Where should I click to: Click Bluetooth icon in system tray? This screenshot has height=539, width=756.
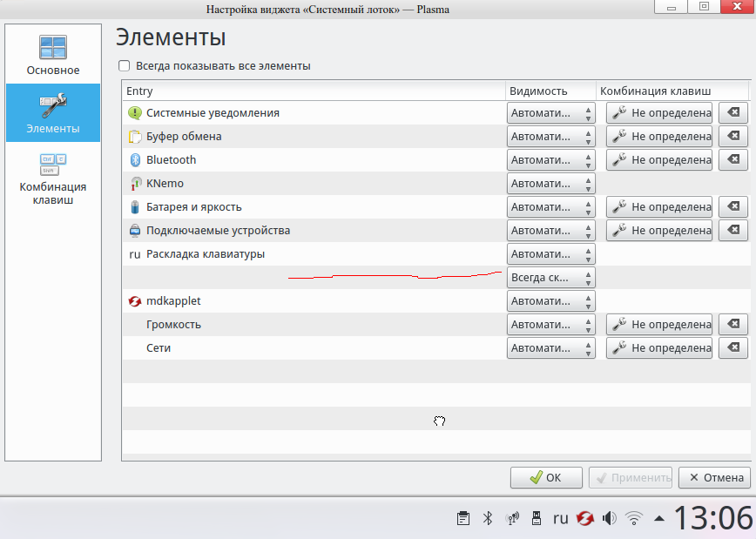point(488,518)
